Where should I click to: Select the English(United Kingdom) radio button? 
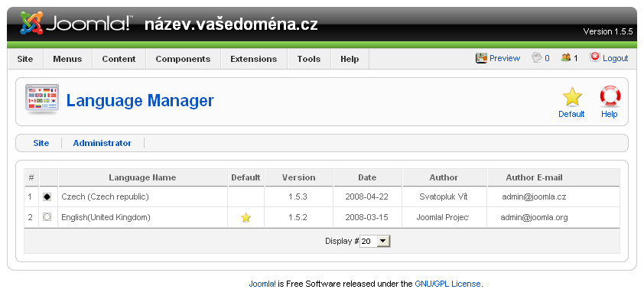47,217
